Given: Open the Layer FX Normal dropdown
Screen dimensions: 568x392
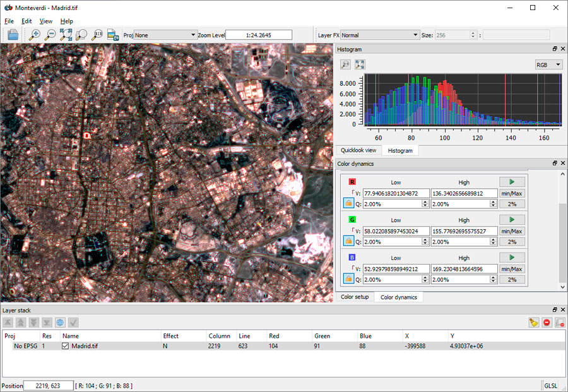Looking at the screenshot, I should 380,35.
